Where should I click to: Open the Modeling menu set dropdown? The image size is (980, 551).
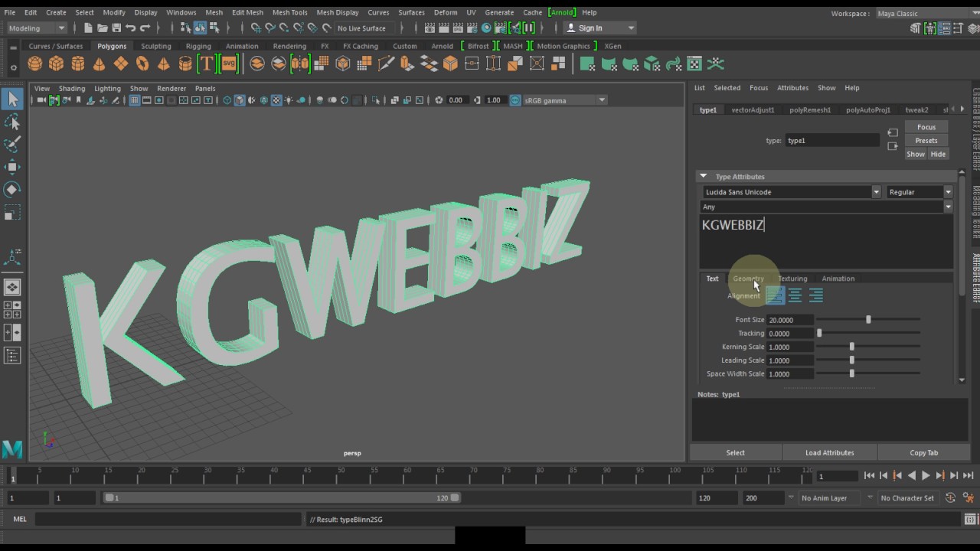pos(37,28)
